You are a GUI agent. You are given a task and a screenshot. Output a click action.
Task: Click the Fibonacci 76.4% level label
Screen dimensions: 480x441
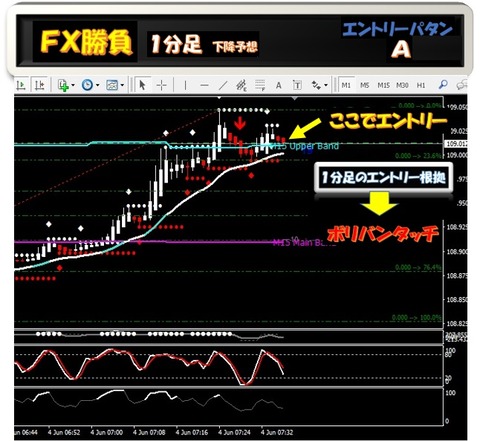418,267
